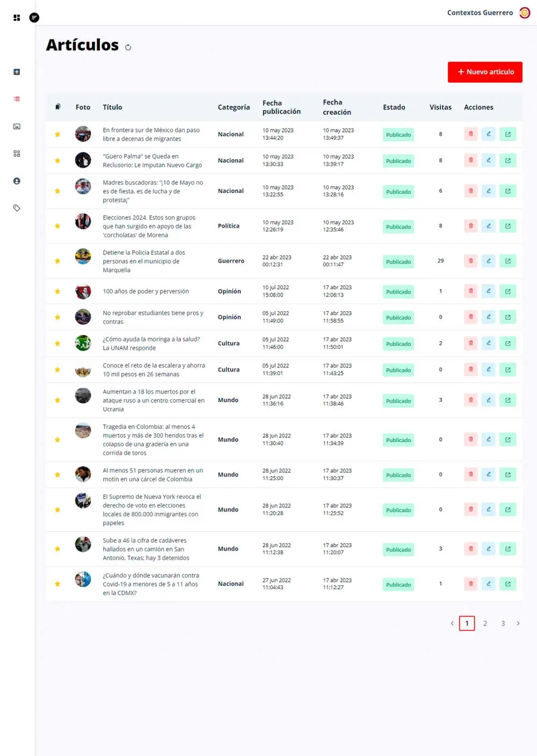Open the articles list icon in sidebar

17,99
